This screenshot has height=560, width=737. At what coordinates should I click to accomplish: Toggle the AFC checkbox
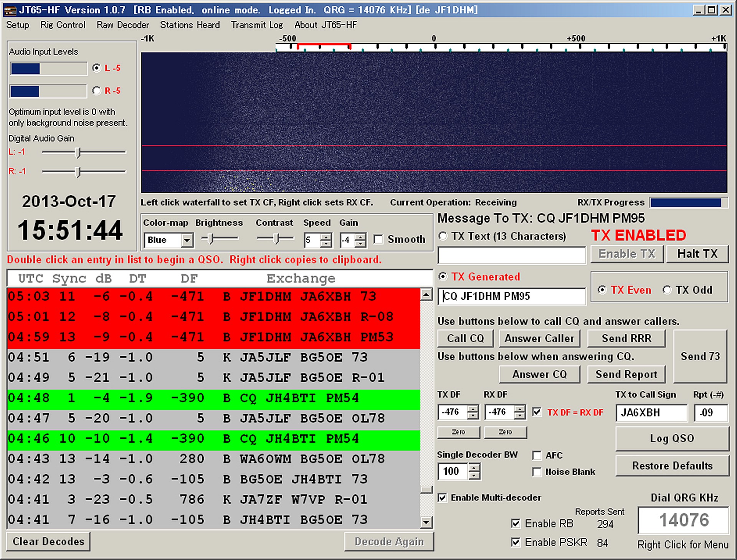click(x=537, y=456)
